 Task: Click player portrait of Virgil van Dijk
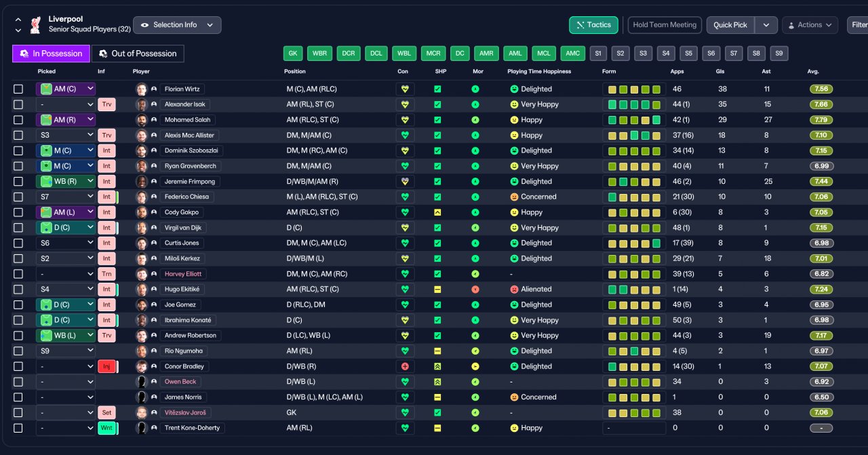[142, 228]
